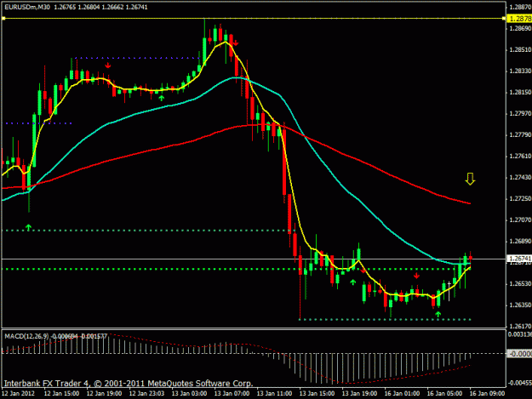The width and height of the screenshot is (532, 399).
Task: Click the 13 Jan 07:00 time label
Action: click(x=232, y=394)
